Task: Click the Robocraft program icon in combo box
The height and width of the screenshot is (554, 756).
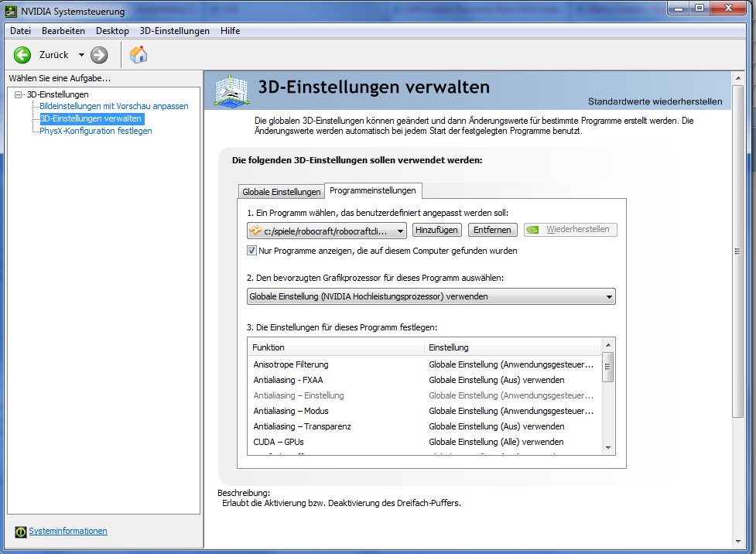Action: coord(255,231)
